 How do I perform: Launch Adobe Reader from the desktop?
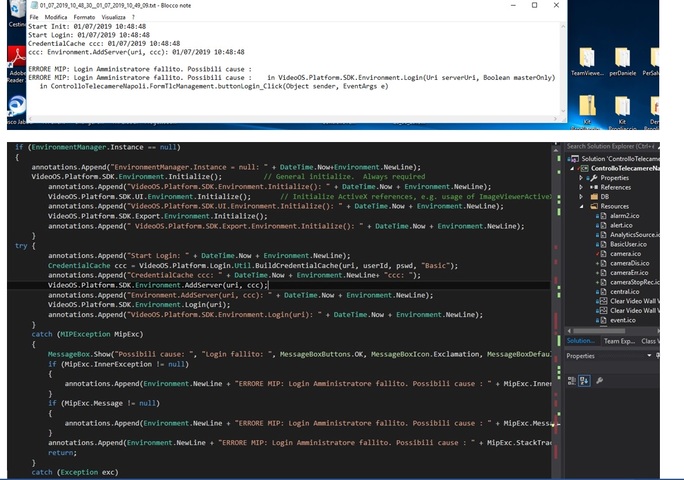point(17,62)
